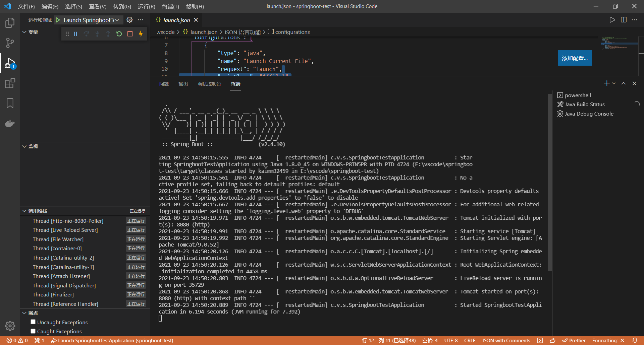This screenshot has width=644, height=345.
Task: Open the Extensions view
Action: [10, 83]
